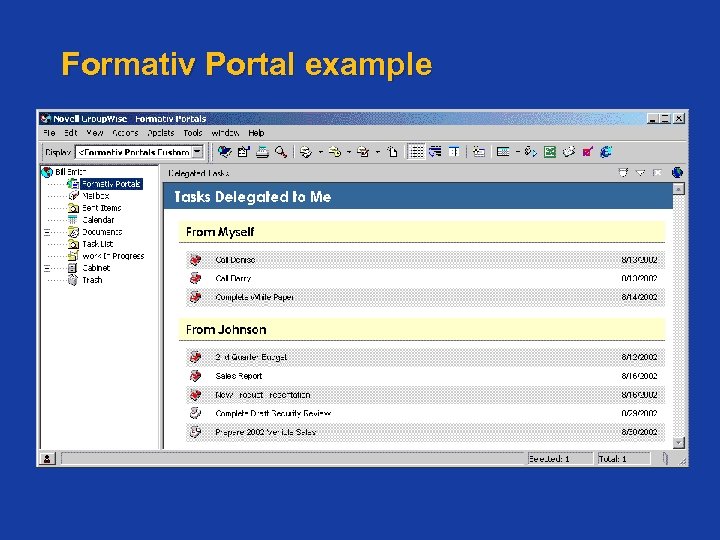720x540 pixels.
Task: Click the Print toolbar icon
Action: pyautogui.click(x=262, y=152)
